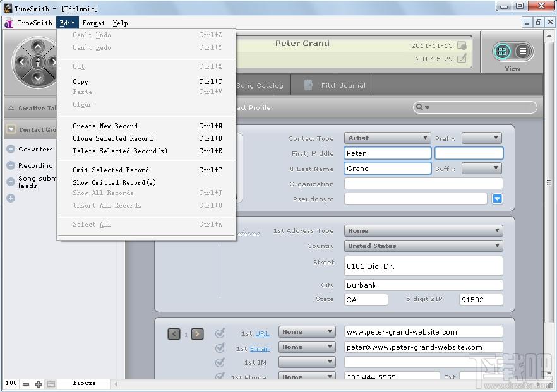Click the info button in the navigation wheel center
The image size is (557, 392).
tap(38, 62)
